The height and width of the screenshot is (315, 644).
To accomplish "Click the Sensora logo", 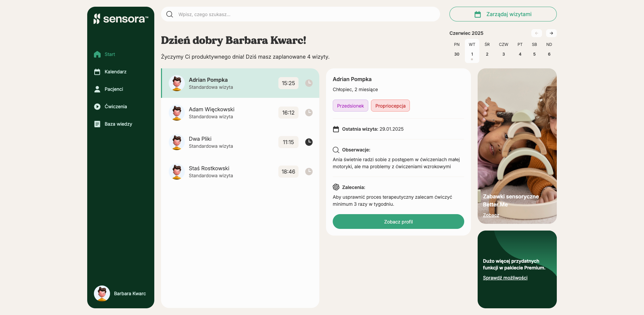I will (121, 19).
